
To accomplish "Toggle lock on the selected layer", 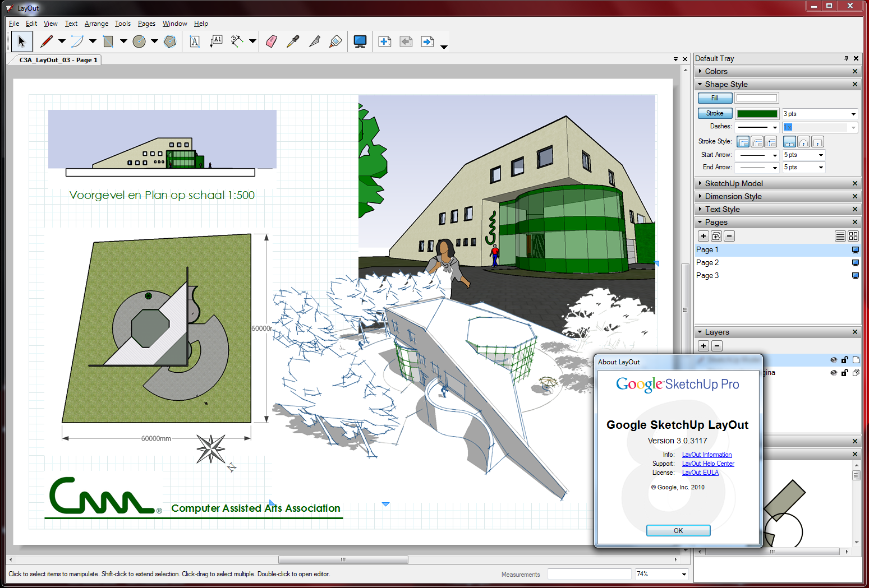I will click(844, 360).
